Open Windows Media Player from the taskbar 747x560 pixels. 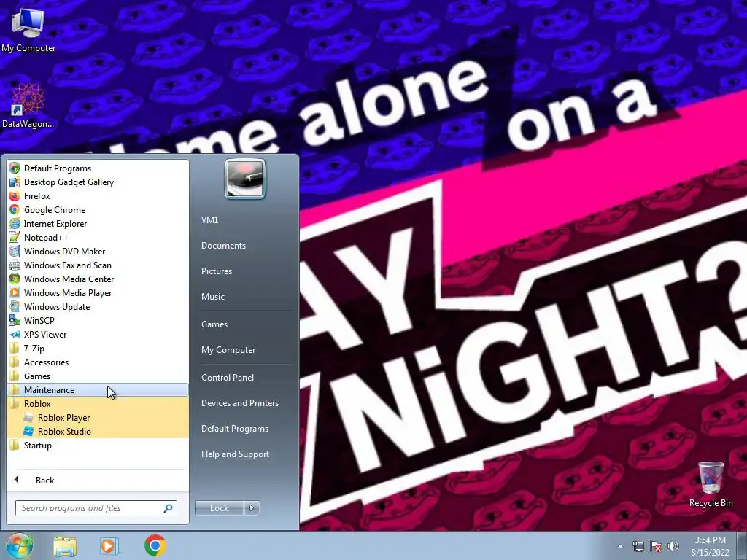click(109, 545)
